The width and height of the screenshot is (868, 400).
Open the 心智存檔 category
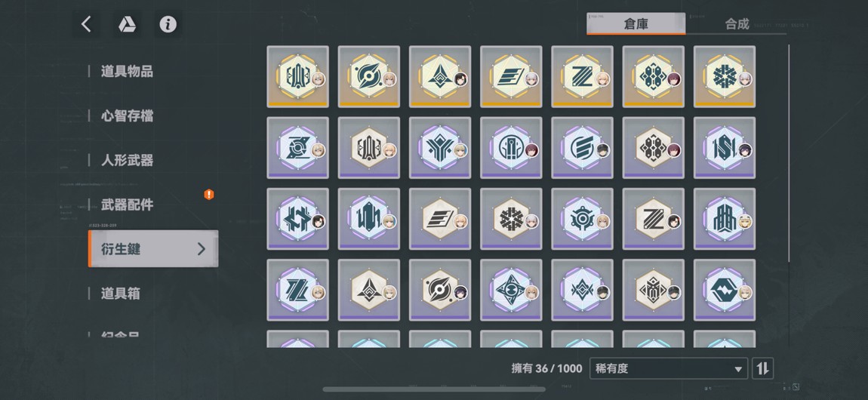[127, 115]
